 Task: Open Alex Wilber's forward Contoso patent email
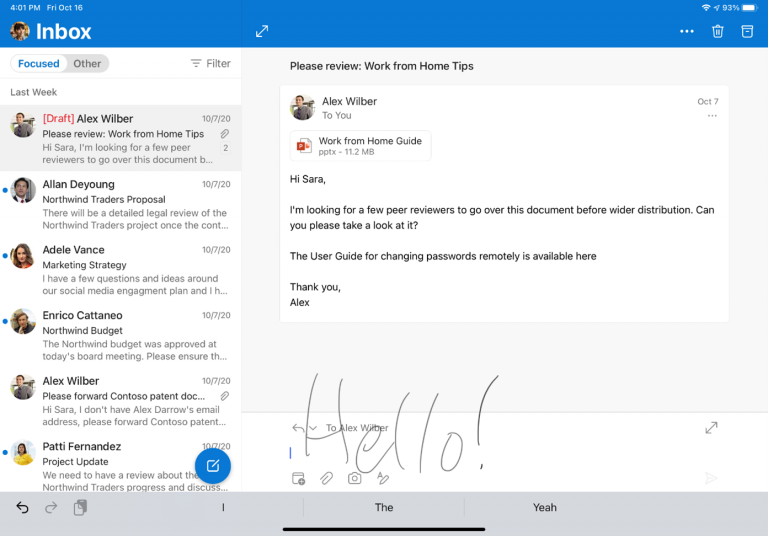pos(120,401)
